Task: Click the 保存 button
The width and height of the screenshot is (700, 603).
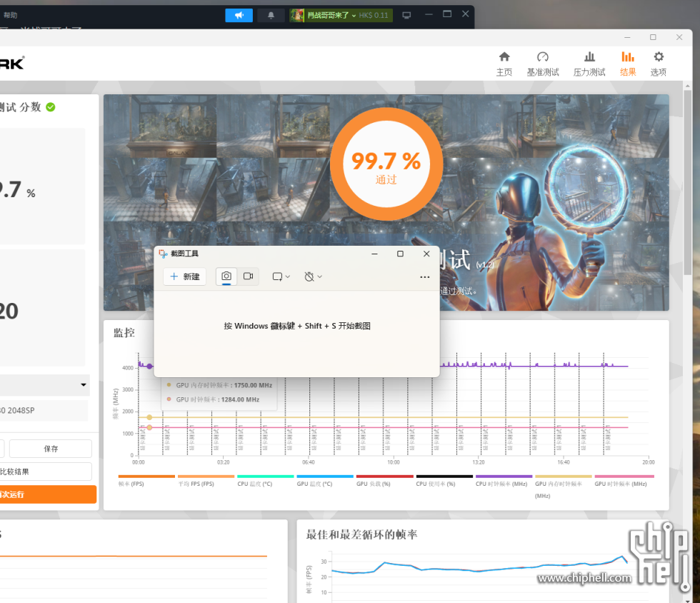Action: tap(51, 449)
